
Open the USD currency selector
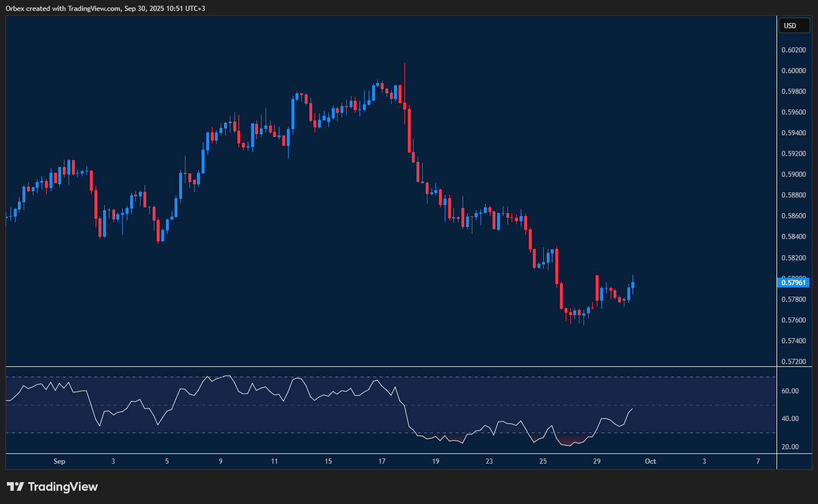coord(793,25)
